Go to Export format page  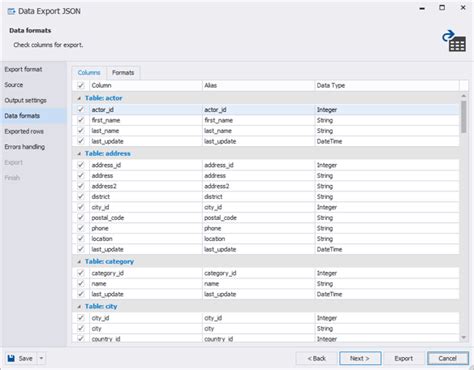pyautogui.click(x=23, y=69)
